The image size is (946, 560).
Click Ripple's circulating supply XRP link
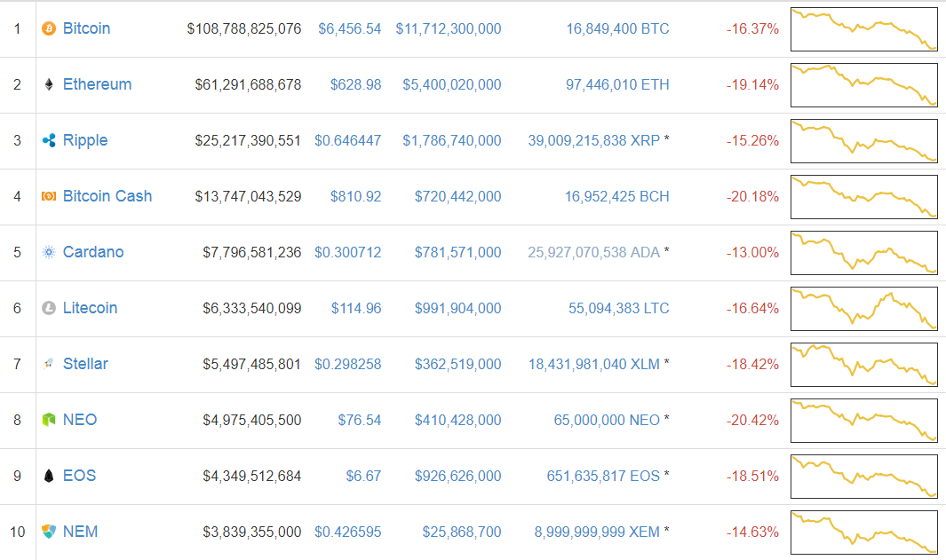[593, 140]
